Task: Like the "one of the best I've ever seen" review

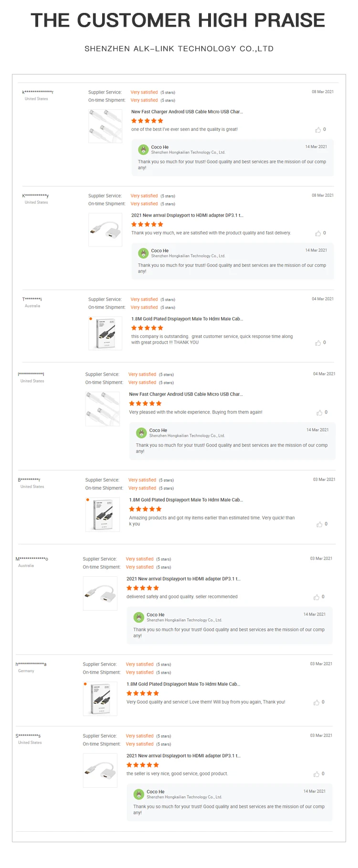Action: point(318,130)
